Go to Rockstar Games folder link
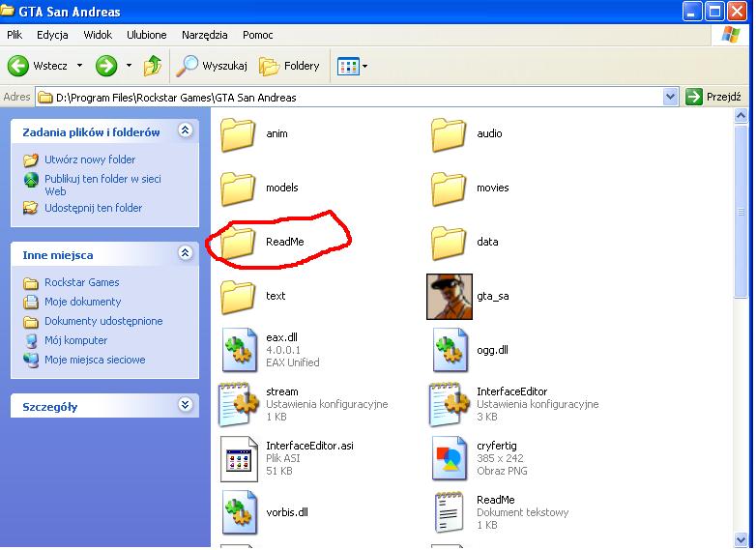The height and width of the screenshot is (550, 756). [81, 282]
